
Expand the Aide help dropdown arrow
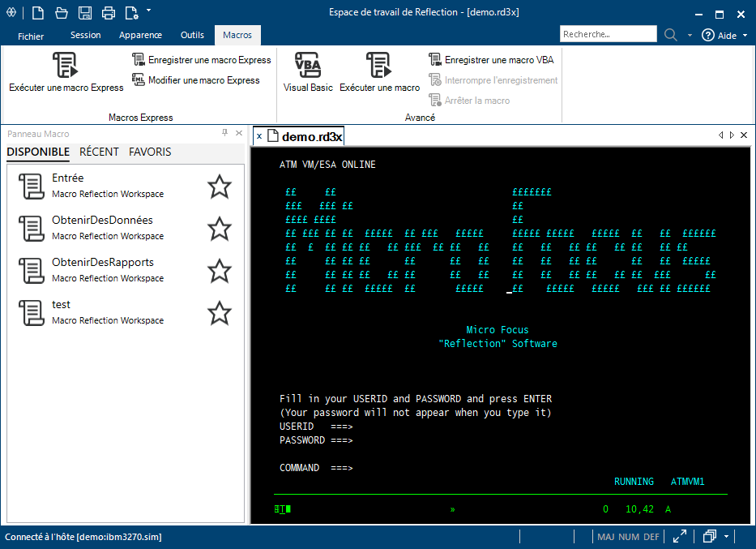(744, 36)
